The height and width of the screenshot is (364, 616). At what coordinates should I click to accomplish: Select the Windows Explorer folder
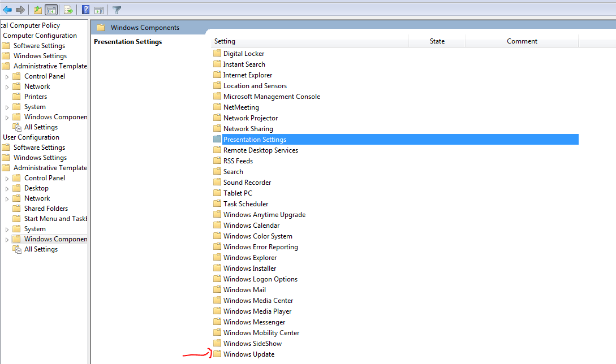[250, 258]
